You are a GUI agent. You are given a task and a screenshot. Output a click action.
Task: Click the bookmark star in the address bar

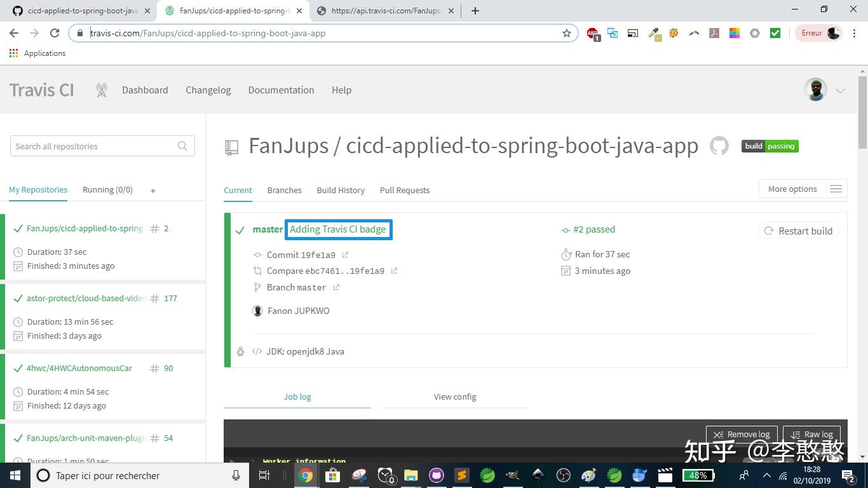coord(566,33)
